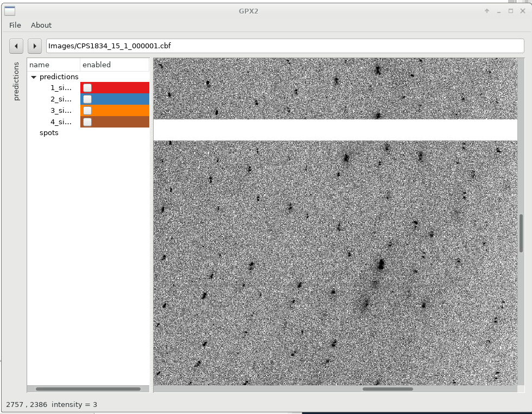Click the 'intensity = 3' status bar text
Image resolution: width=532 pixels, height=414 pixels.
click(74, 405)
